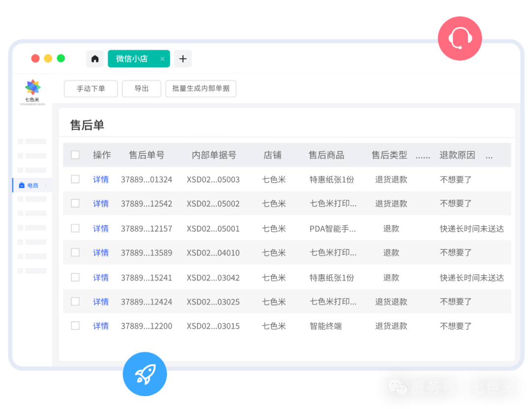Click 批量生成内部单据 button
Viewport: 532px width, 409px height.
click(200, 89)
